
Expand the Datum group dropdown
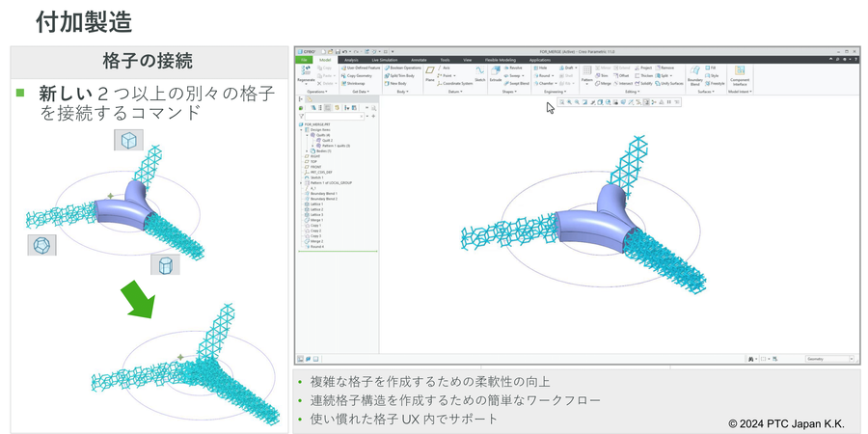(453, 92)
